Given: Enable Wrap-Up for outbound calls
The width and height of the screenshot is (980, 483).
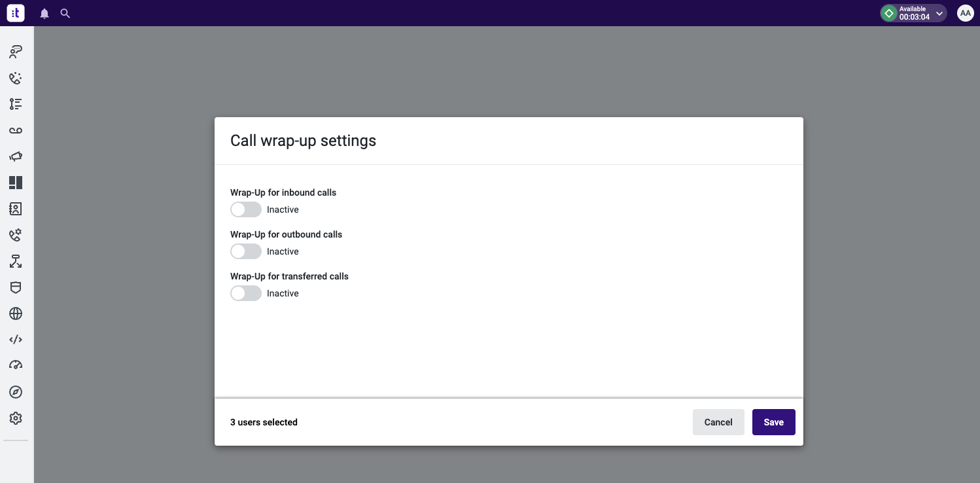Looking at the screenshot, I should coord(246,251).
